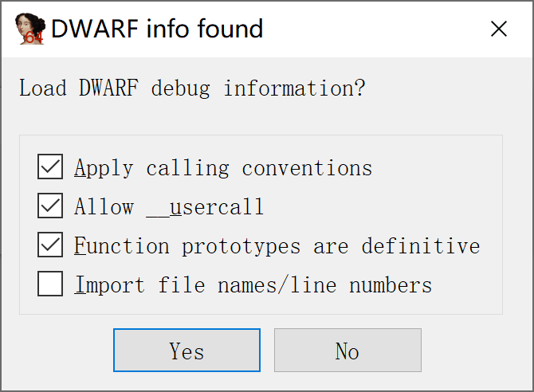Click the IDA 64 icon in title bar
Viewport: 534px width, 392px height.
(x=29, y=29)
